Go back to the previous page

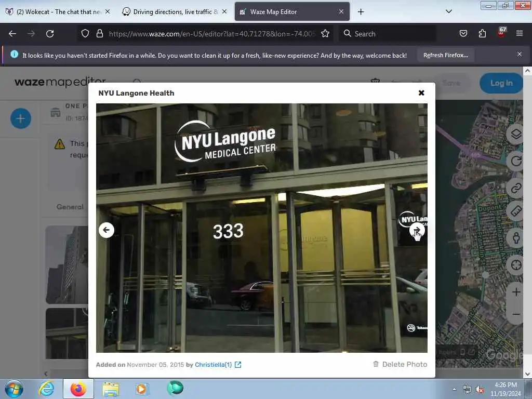coord(12,34)
